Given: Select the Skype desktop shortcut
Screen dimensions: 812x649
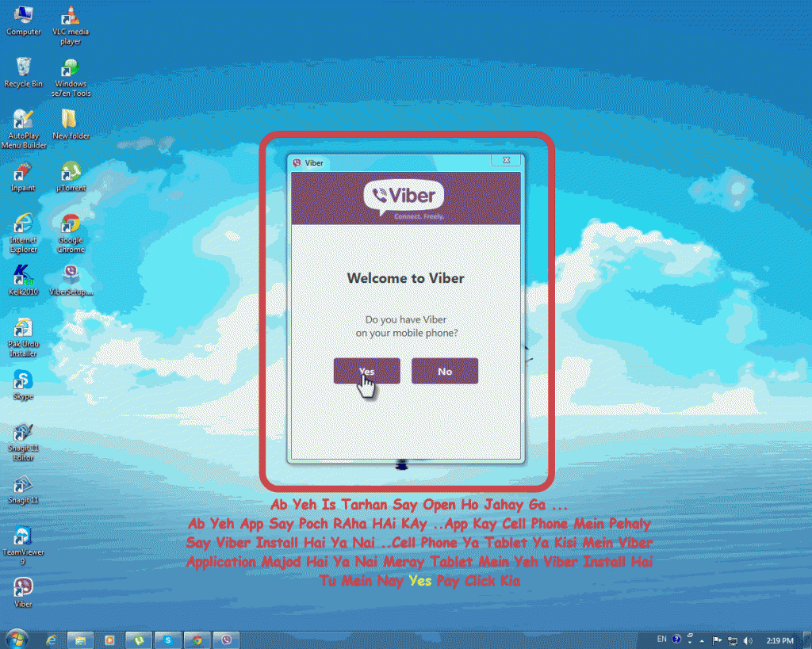Looking at the screenshot, I should coord(23,386).
